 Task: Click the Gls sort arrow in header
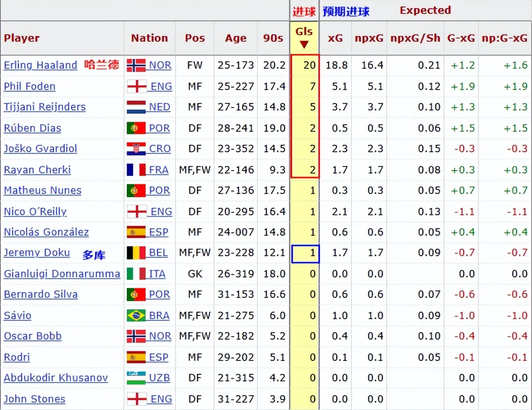pos(304,45)
